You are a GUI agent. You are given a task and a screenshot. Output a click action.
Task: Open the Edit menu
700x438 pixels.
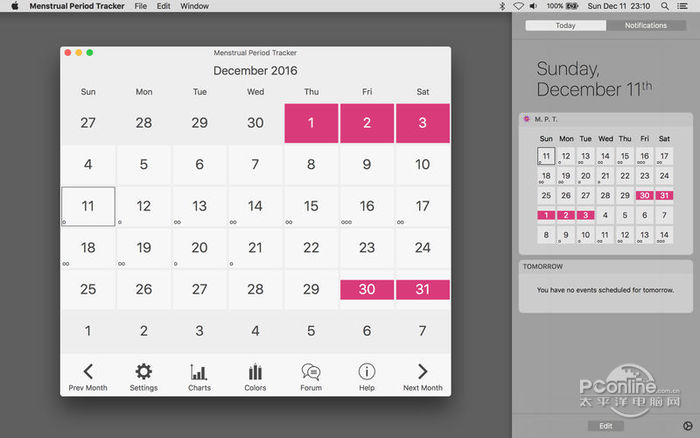(163, 6)
